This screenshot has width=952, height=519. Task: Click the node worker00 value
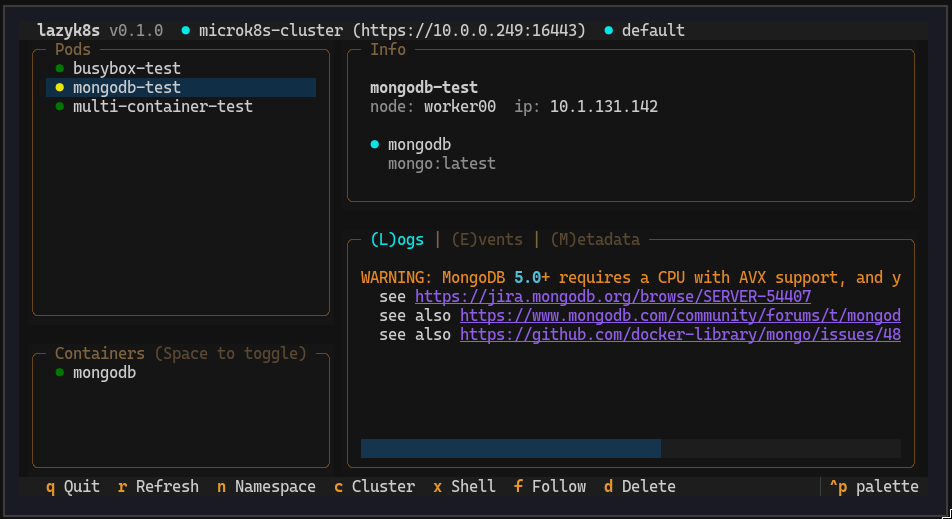[460, 106]
